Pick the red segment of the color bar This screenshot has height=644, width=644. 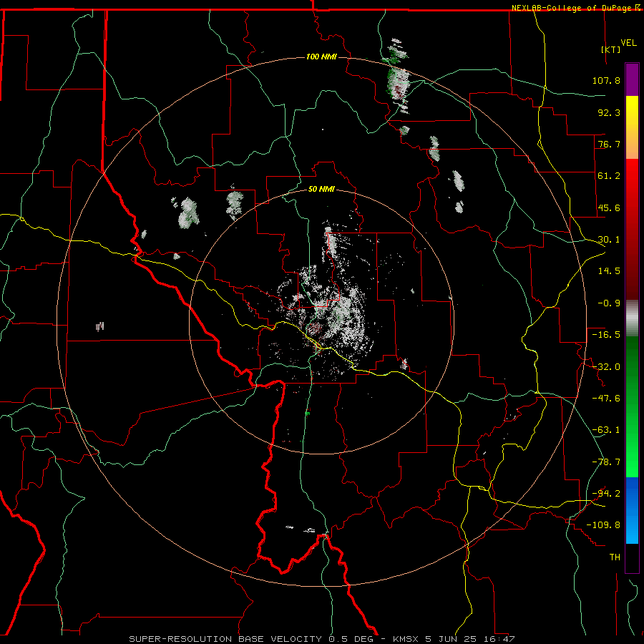[632, 229]
